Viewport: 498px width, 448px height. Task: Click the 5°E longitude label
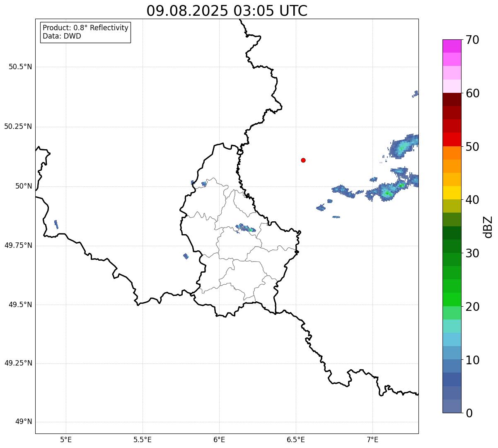[66, 439]
